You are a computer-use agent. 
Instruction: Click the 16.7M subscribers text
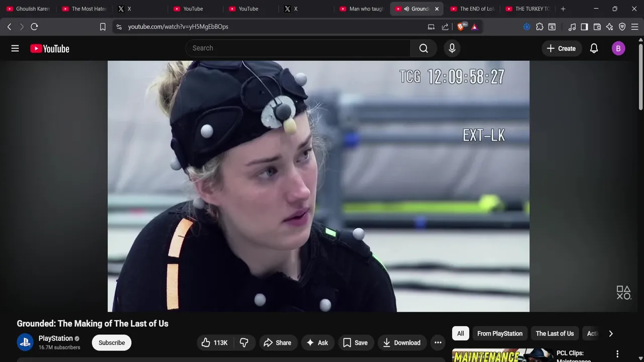(59, 347)
